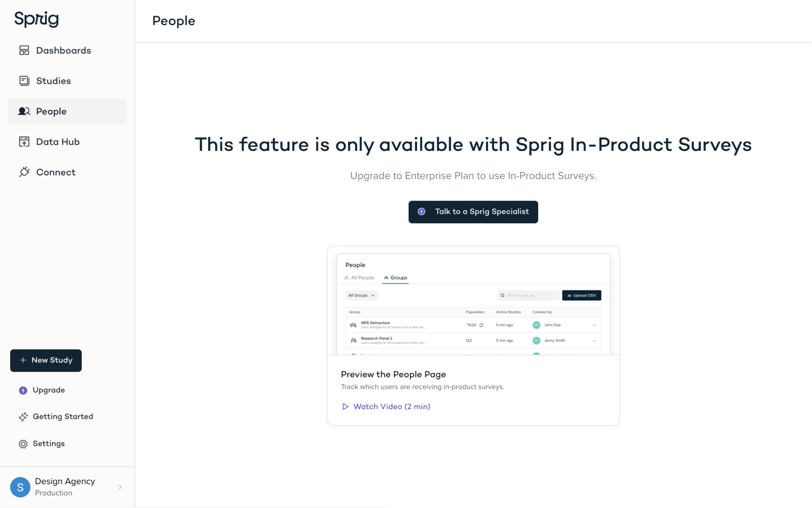This screenshot has width=812, height=508.
Task: Click the search groups field in preview
Action: point(528,295)
